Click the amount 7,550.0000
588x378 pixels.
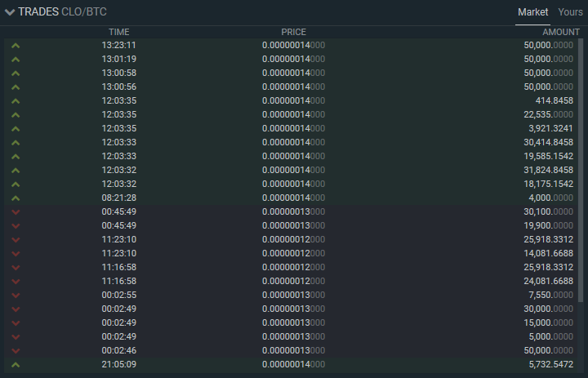pyautogui.click(x=551, y=295)
